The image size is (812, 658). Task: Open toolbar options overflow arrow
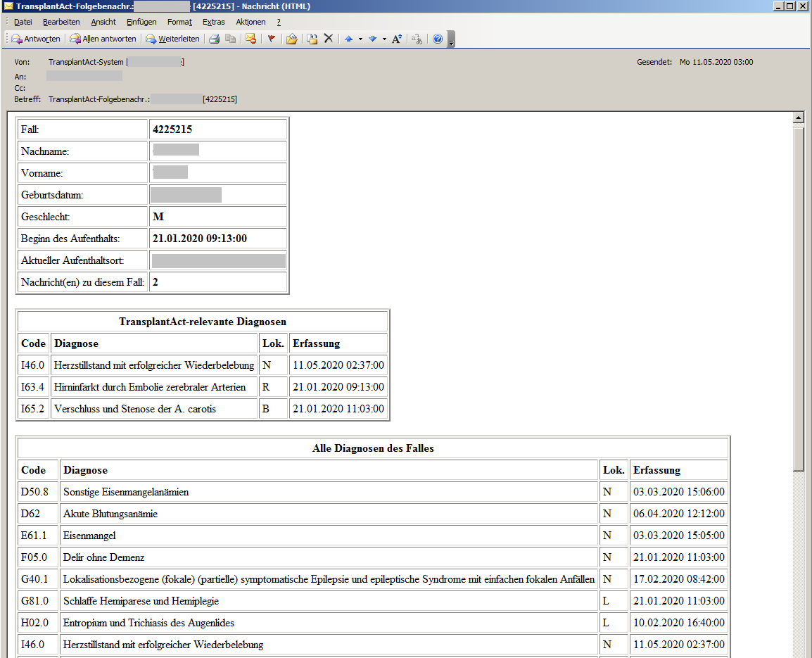(451, 40)
